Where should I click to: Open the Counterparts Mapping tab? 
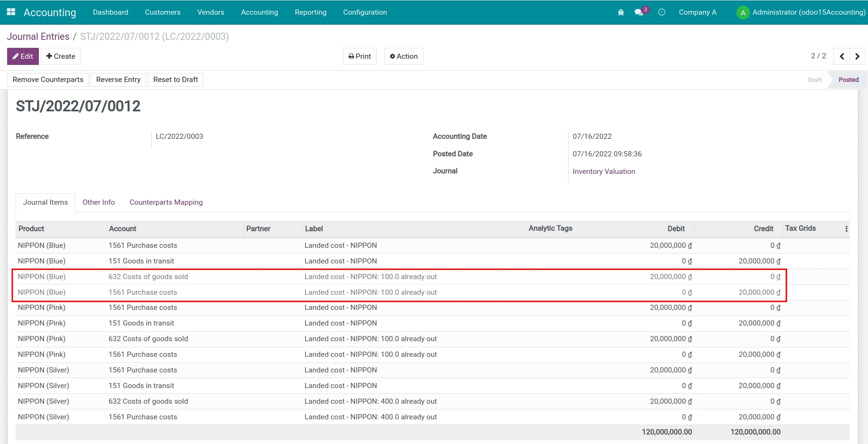(166, 202)
